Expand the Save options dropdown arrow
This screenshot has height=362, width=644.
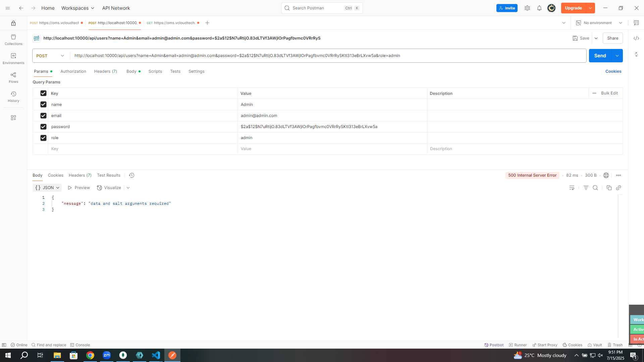pos(596,38)
